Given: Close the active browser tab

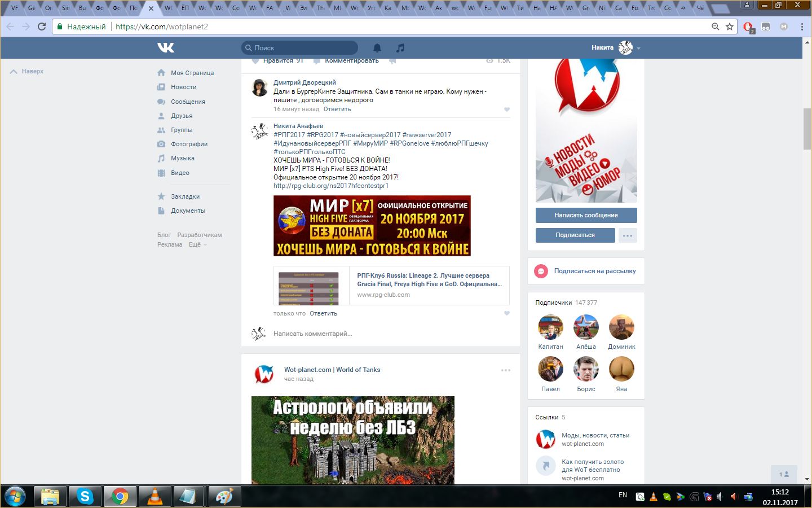Looking at the screenshot, I should click(151, 8).
